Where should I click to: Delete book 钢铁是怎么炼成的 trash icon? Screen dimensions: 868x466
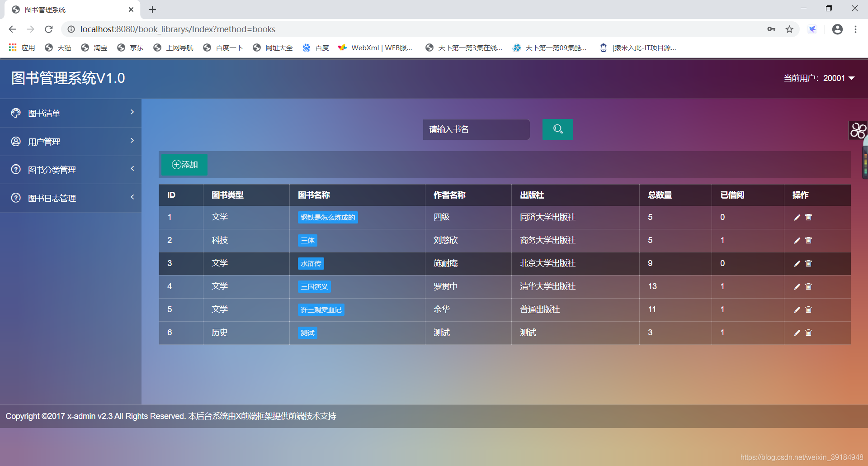point(809,217)
